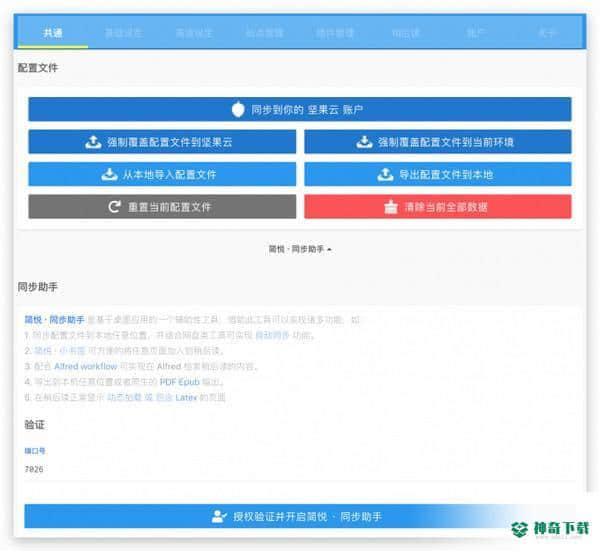Click 重置当前配置文件 gray button
The height and width of the screenshot is (551, 600).
pyautogui.click(x=162, y=207)
